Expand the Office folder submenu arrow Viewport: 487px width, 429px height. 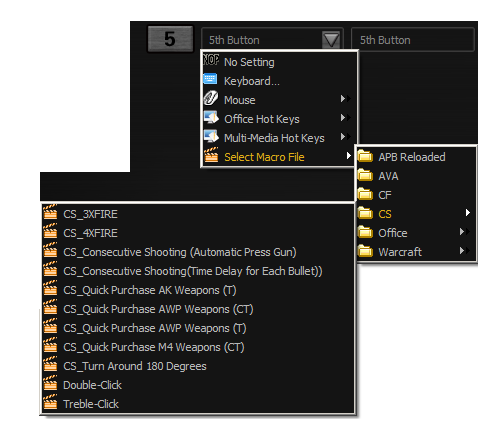(x=464, y=232)
